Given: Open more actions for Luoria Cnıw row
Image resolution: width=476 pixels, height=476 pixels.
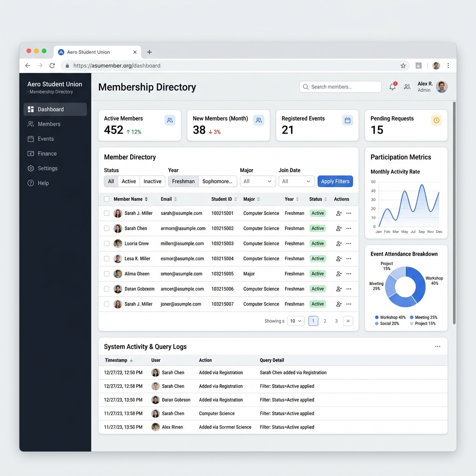Looking at the screenshot, I should coord(349,244).
